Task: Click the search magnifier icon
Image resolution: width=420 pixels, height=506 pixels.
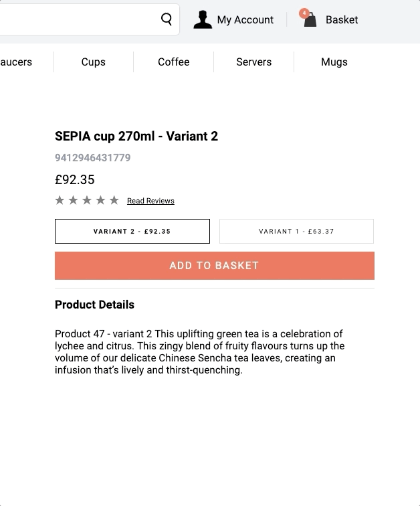Action: 167,19
